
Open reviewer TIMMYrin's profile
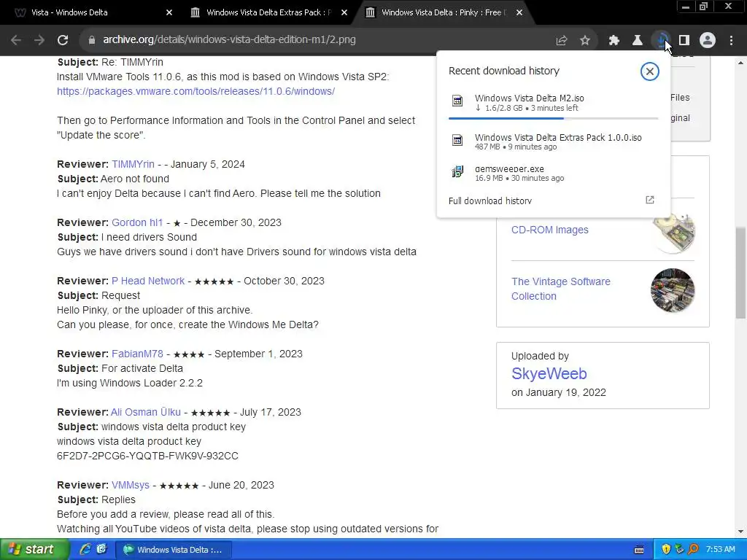[133, 164]
